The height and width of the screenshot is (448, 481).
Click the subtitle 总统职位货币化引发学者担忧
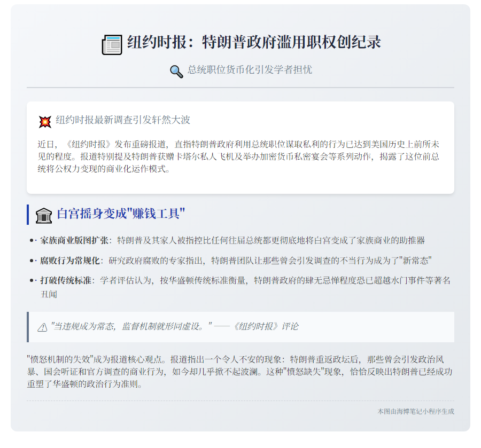[250, 69]
